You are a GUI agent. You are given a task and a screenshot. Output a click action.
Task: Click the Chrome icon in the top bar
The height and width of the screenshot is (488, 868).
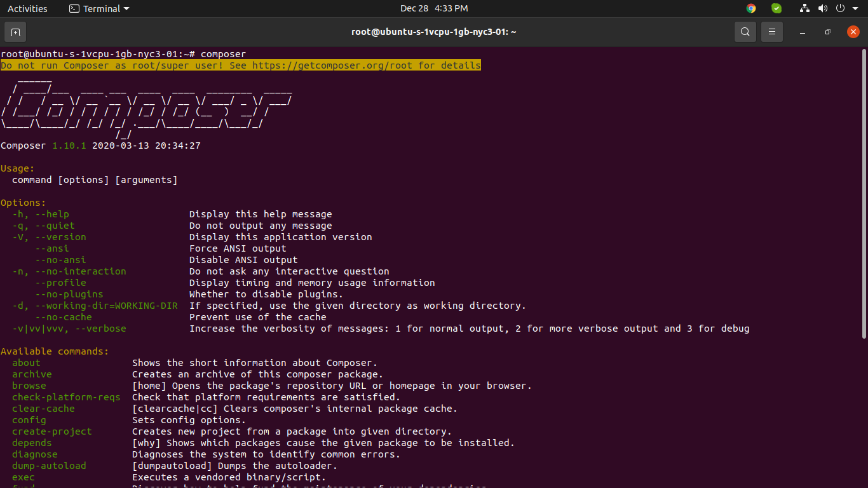tap(750, 8)
